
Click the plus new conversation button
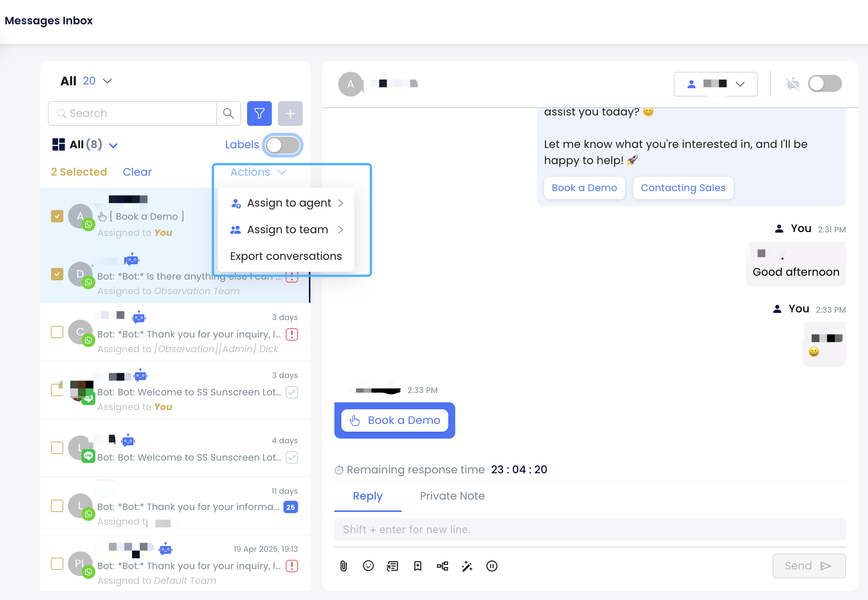click(290, 114)
